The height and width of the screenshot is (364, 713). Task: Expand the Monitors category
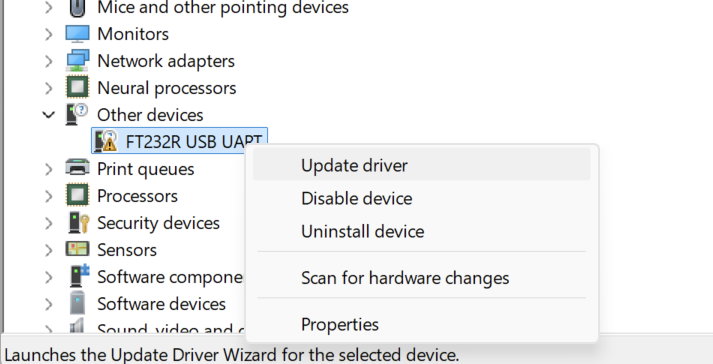(49, 34)
